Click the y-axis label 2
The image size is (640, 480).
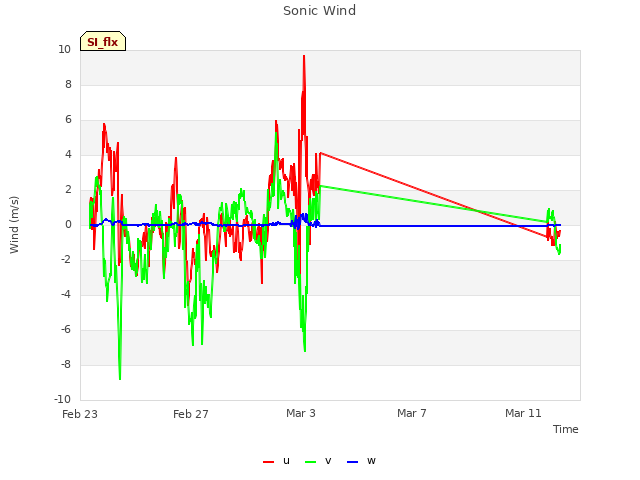68,190
